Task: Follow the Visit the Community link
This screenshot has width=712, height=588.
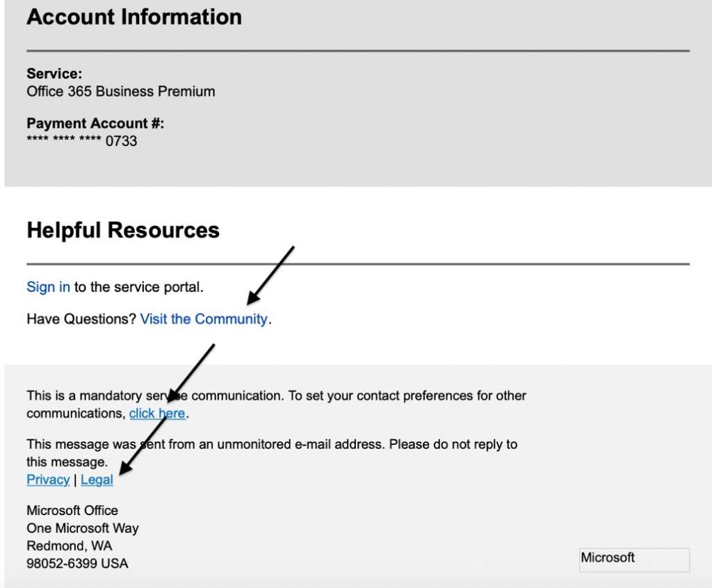Action: pyautogui.click(x=204, y=319)
